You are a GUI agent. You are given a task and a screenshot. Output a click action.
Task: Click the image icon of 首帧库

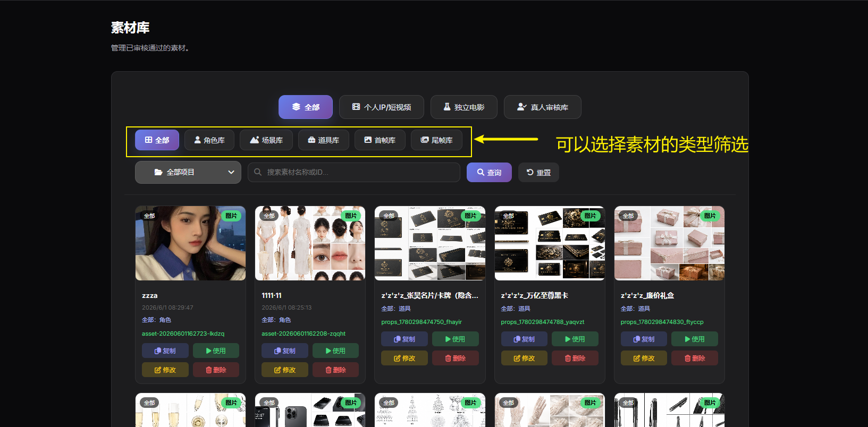(368, 140)
